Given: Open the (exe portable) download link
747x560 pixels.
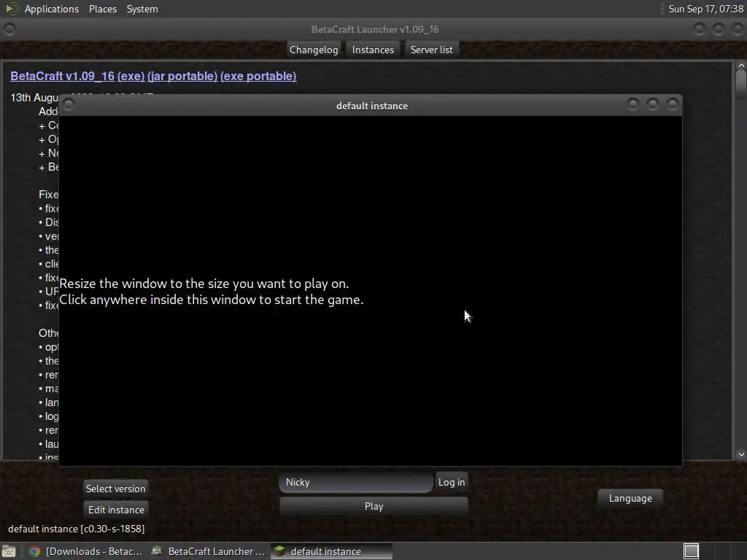Looking at the screenshot, I should click(x=258, y=76).
